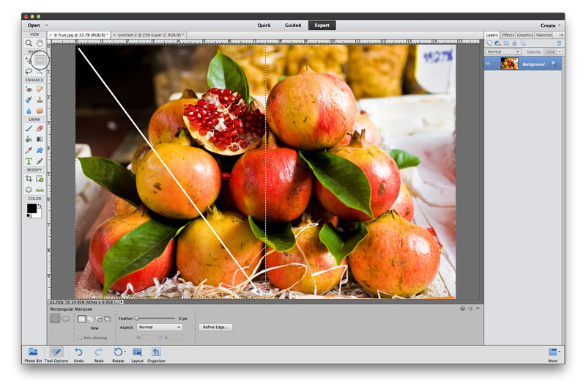Screen dimensions: 586x392
Task: Select the Zoom tool magnifier
Action: [x=29, y=43]
